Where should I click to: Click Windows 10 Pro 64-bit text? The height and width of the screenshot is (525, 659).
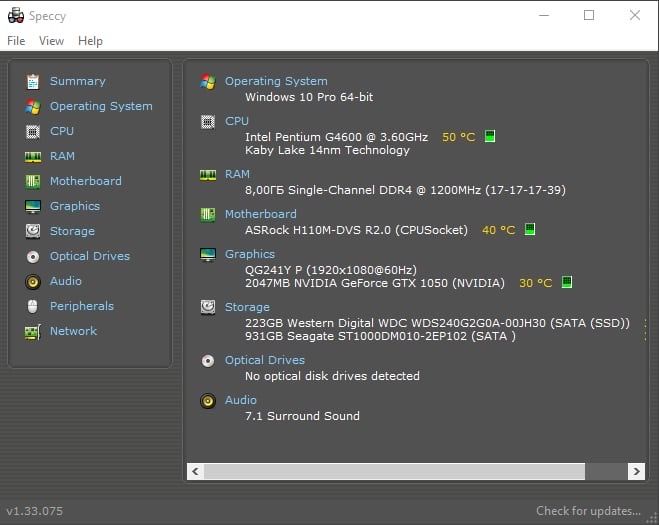click(x=309, y=97)
